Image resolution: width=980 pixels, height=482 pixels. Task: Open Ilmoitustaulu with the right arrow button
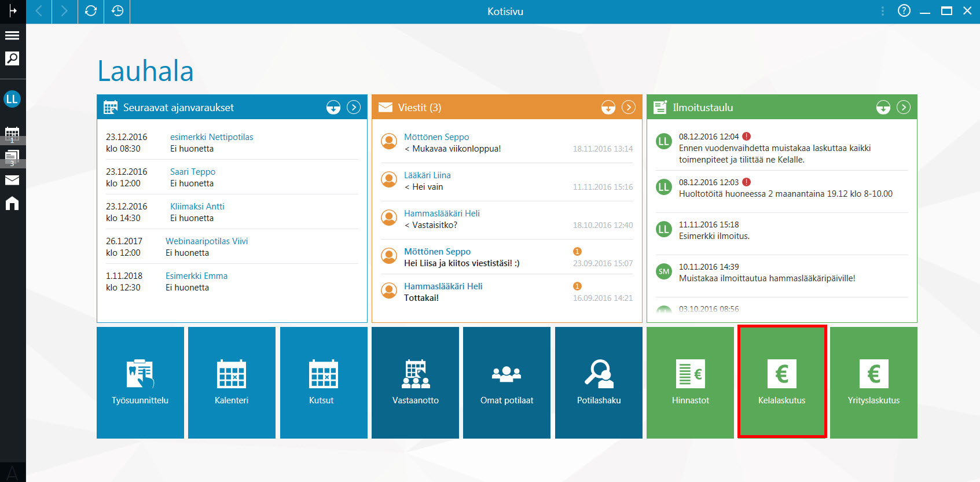pos(904,108)
